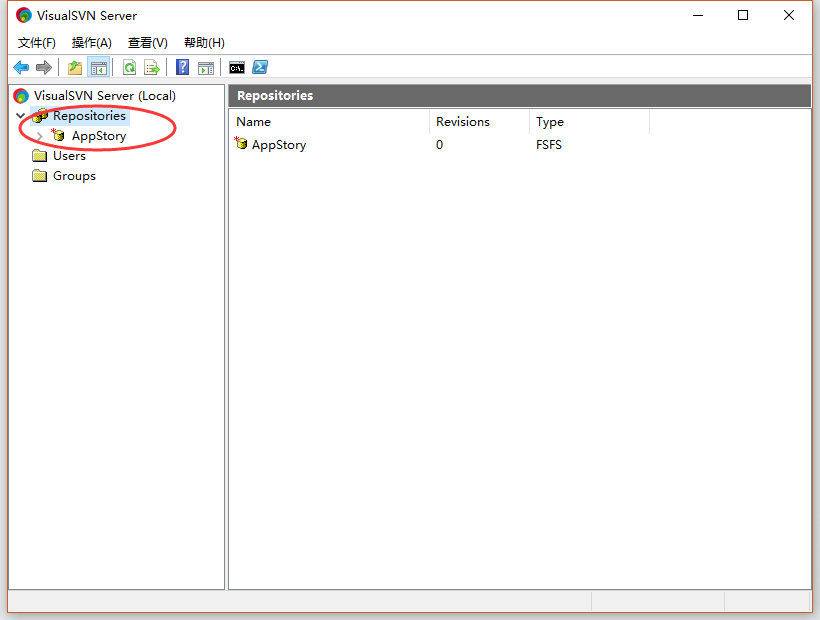Click the Refresh toolbar icon
This screenshot has height=620, width=820.
[x=129, y=67]
